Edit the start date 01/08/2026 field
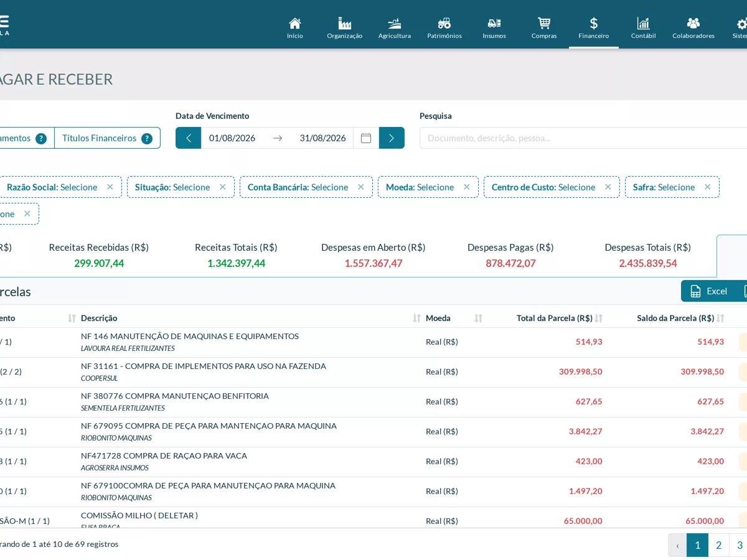Screen dimensions: 747x560 [x=232, y=138]
